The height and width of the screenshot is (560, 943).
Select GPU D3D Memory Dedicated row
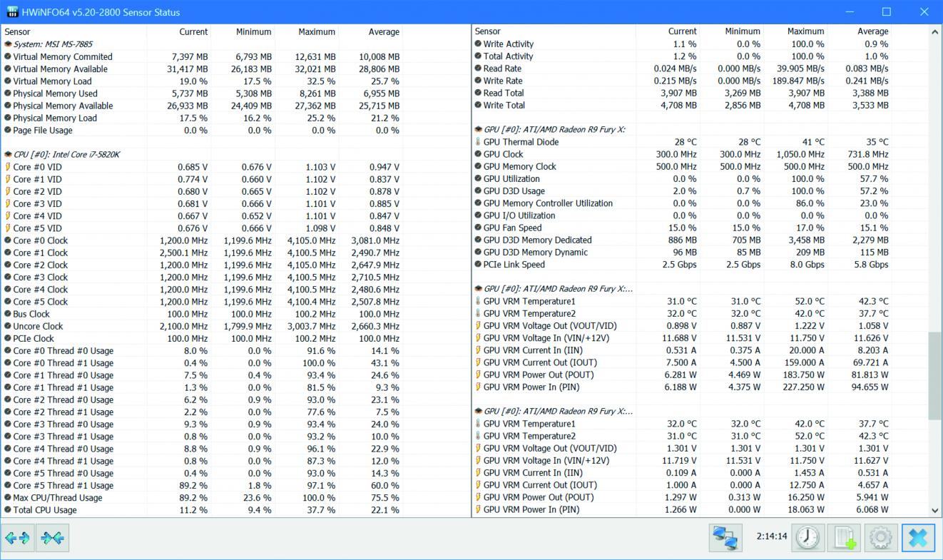(x=682, y=240)
